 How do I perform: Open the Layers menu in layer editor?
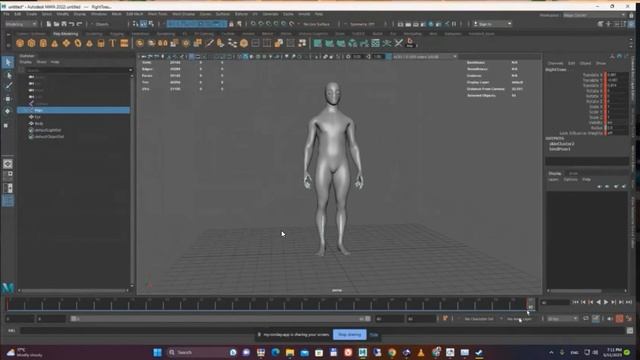553,180
